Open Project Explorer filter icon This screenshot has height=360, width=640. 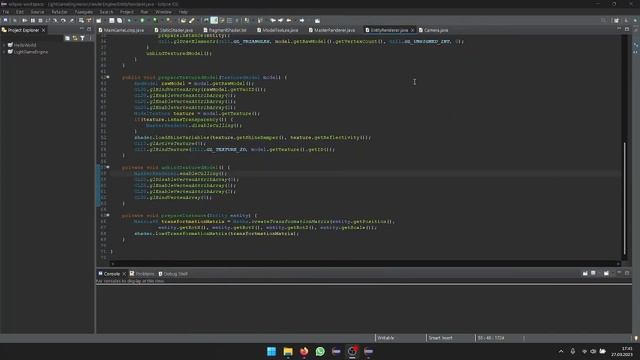[x=82, y=38]
